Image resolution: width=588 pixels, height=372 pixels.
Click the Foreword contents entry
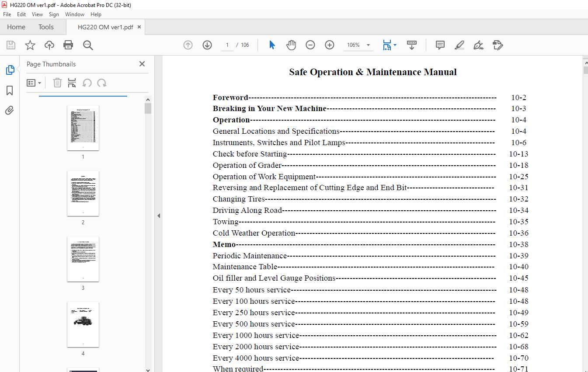click(230, 97)
